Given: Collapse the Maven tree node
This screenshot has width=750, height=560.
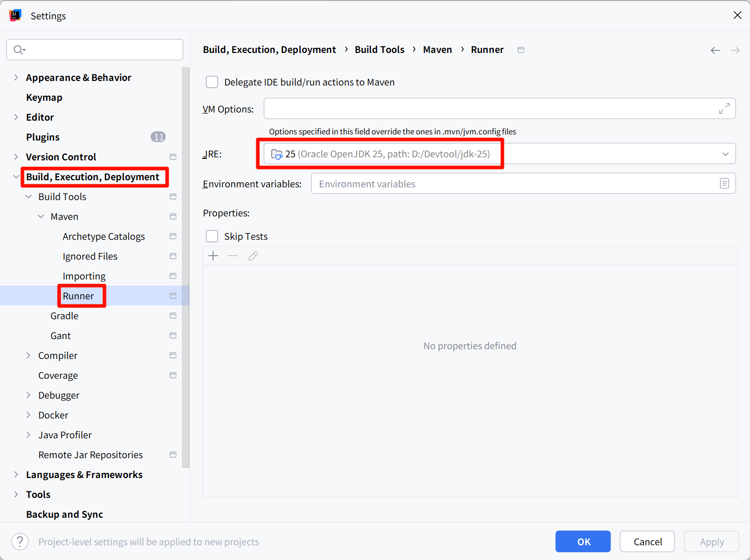Looking at the screenshot, I should pos(41,216).
